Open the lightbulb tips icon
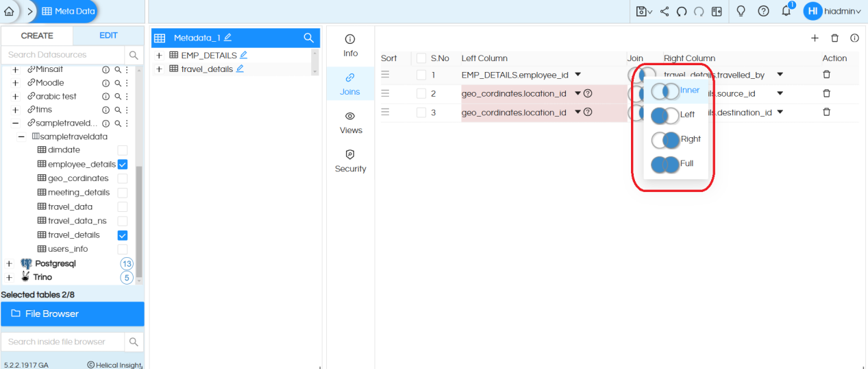Viewport: 868px width, 369px height. coord(741,11)
